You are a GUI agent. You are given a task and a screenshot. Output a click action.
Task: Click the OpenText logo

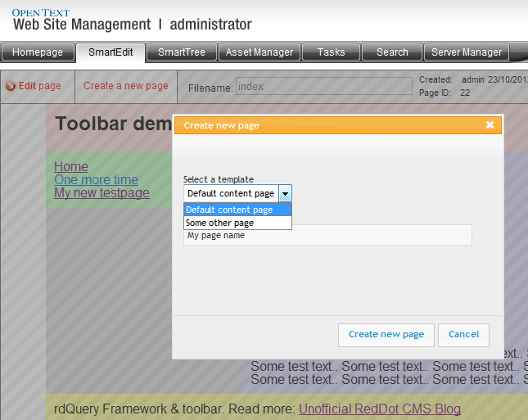coord(41,13)
